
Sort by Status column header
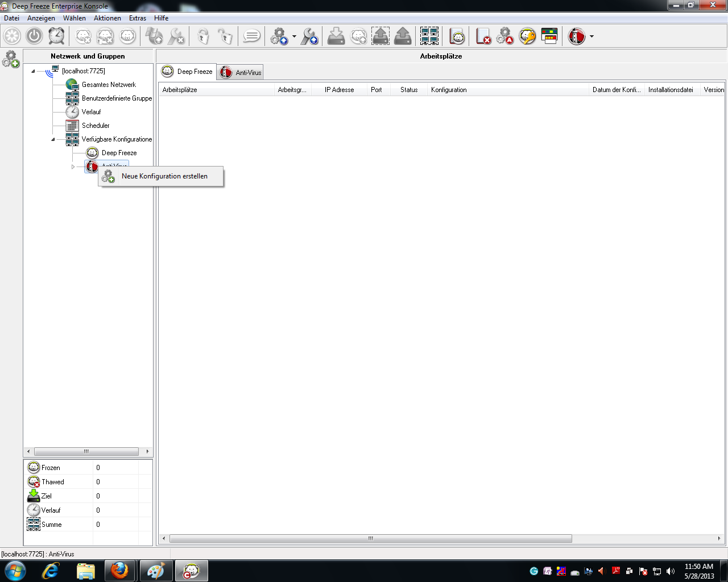[x=409, y=90]
